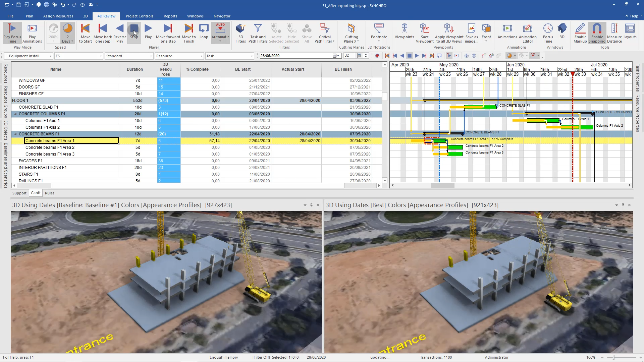Image resolution: width=644 pixels, height=362 pixels.
Task: Open the Standard dropdown
Action: tap(151, 56)
